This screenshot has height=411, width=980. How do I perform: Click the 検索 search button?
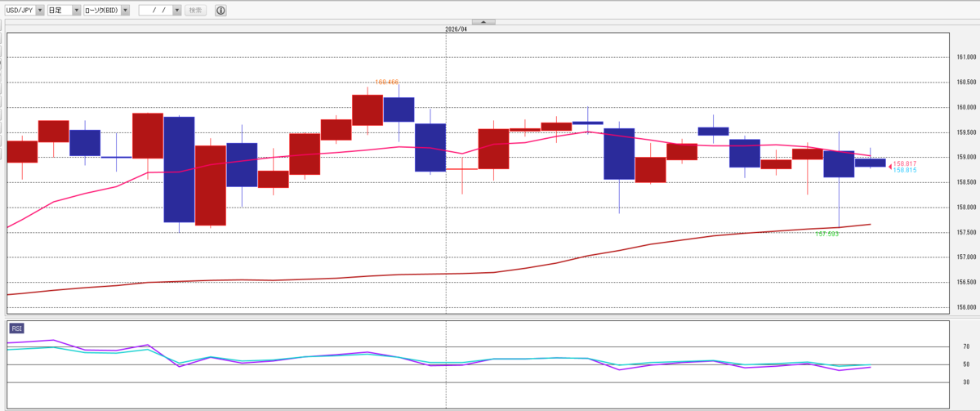(196, 11)
